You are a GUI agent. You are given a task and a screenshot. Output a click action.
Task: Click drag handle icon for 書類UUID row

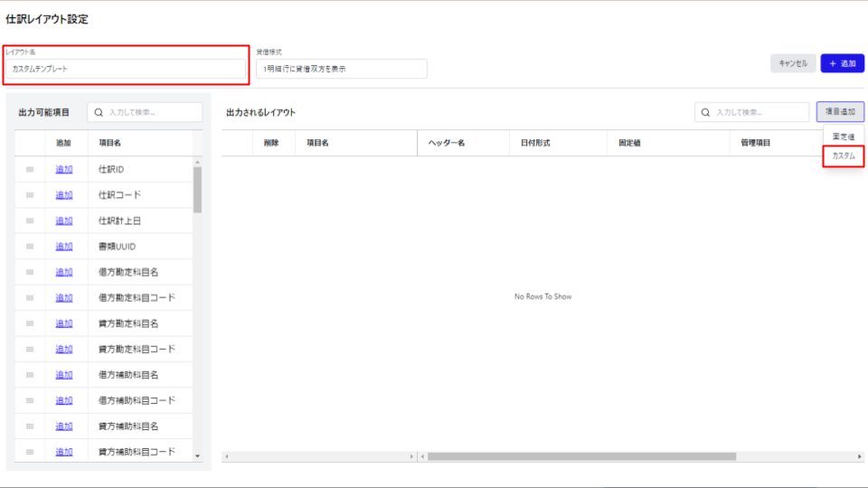tap(30, 246)
